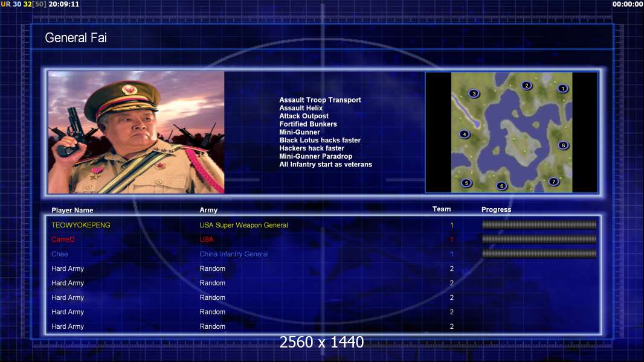The width and height of the screenshot is (644, 362).
Task: Click the "General Fai" title
Action: point(76,38)
